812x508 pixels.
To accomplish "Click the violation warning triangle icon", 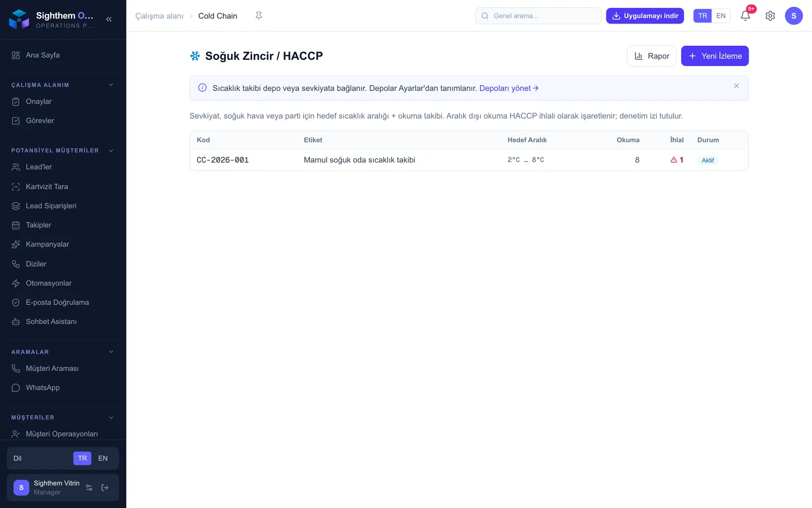I will pos(674,160).
